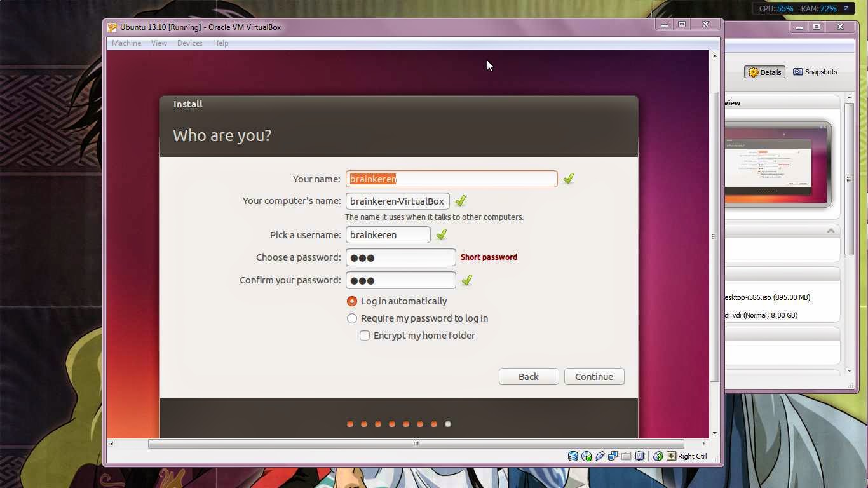This screenshot has width=868, height=488.
Task: Click the VM window scroll down arrow
Action: tap(714, 433)
